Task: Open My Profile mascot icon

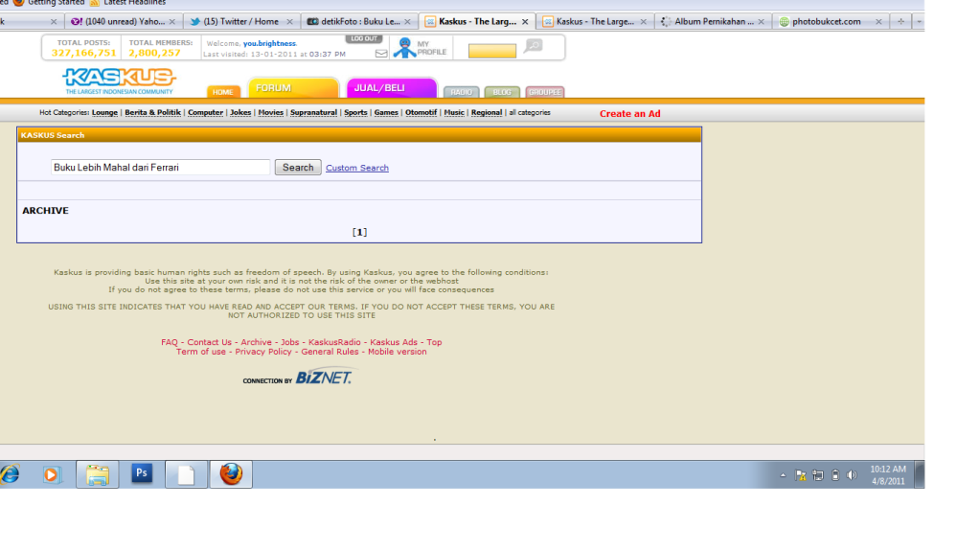Action: coord(405,48)
